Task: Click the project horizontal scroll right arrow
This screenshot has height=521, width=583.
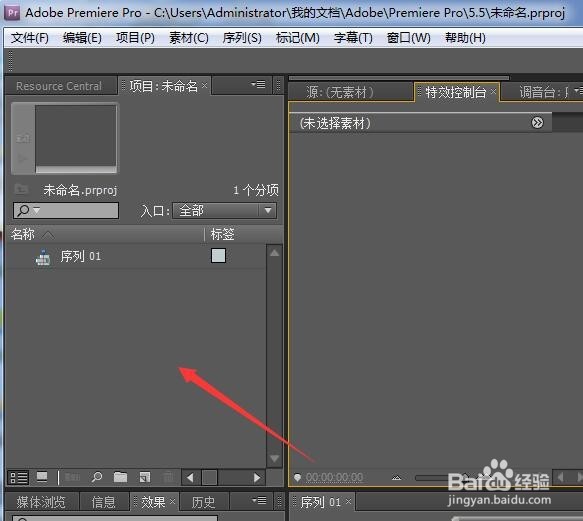Action: pos(257,477)
